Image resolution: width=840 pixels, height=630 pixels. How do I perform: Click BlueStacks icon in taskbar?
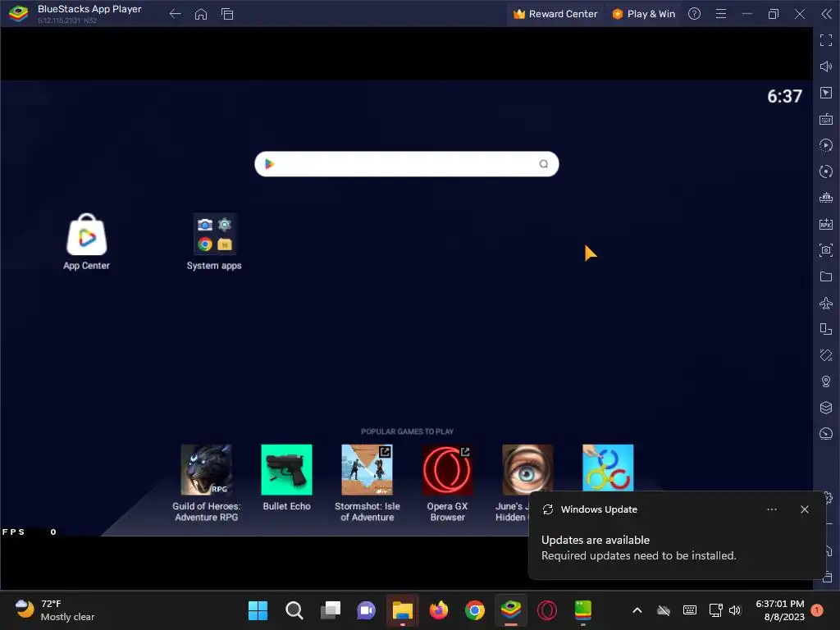511,610
